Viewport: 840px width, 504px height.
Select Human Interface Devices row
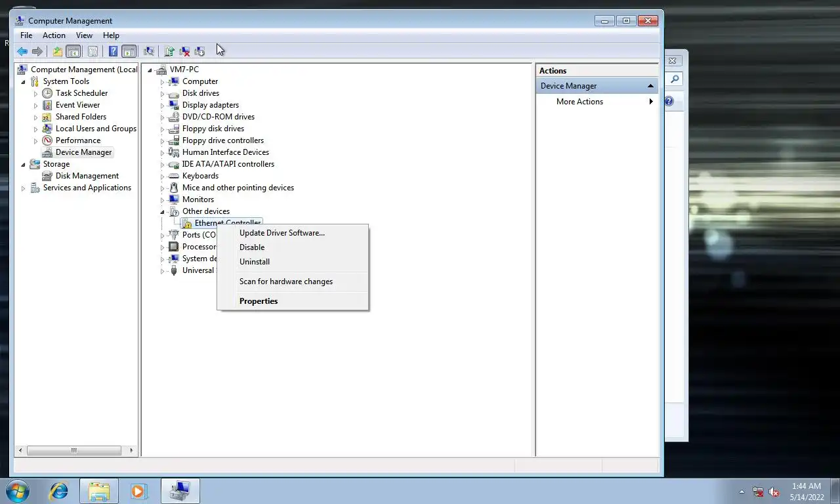[226, 152]
